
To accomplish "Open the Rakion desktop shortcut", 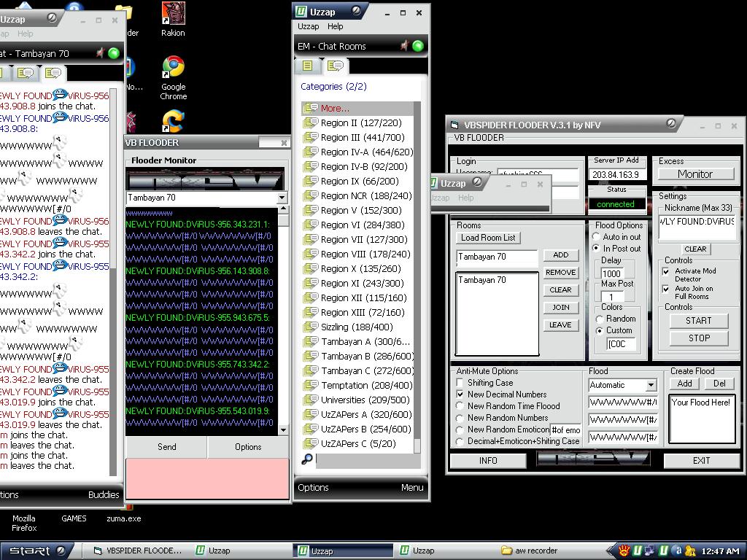I will tap(173, 20).
